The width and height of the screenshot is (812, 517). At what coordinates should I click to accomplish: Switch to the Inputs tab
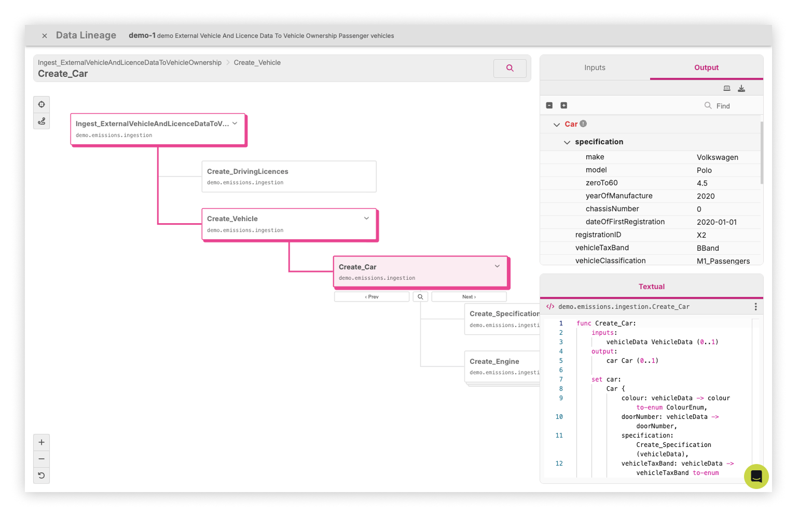(x=594, y=67)
